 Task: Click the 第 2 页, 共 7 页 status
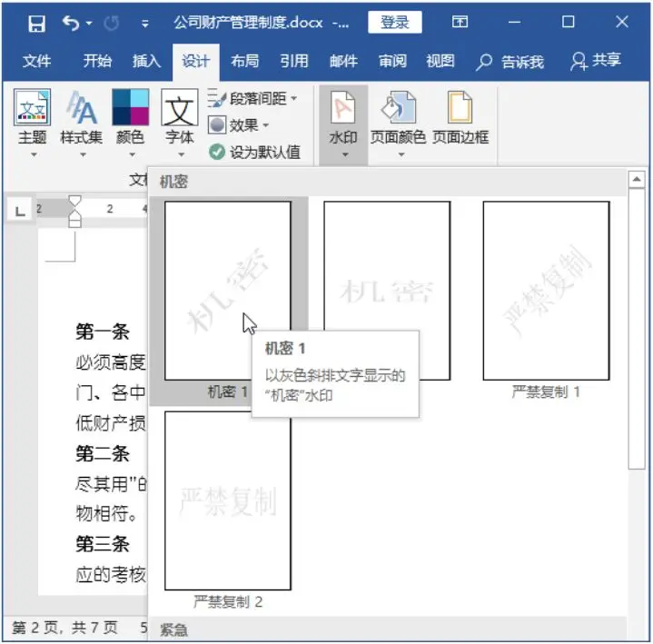64,628
